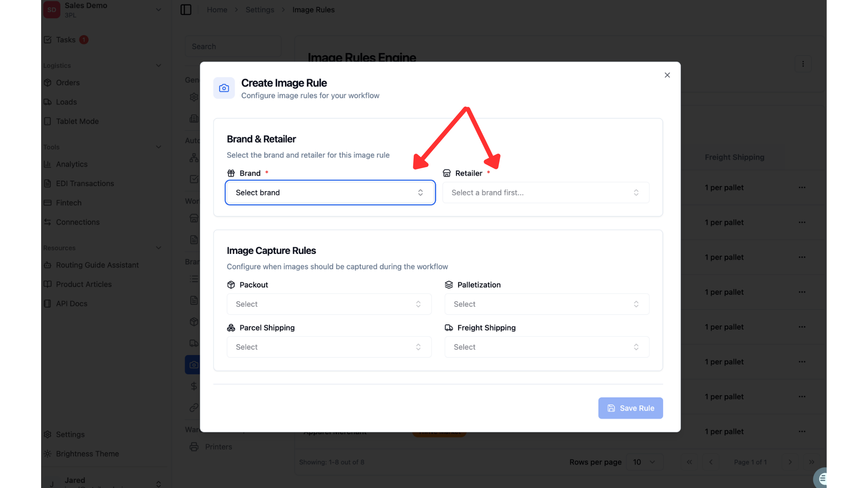Toggle the sidebar panel icon

186,9
